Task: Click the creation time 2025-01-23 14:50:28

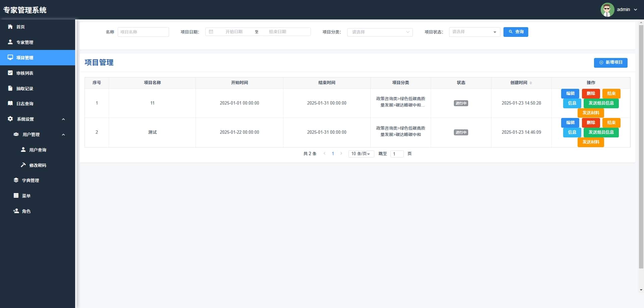Action: [x=521, y=103]
